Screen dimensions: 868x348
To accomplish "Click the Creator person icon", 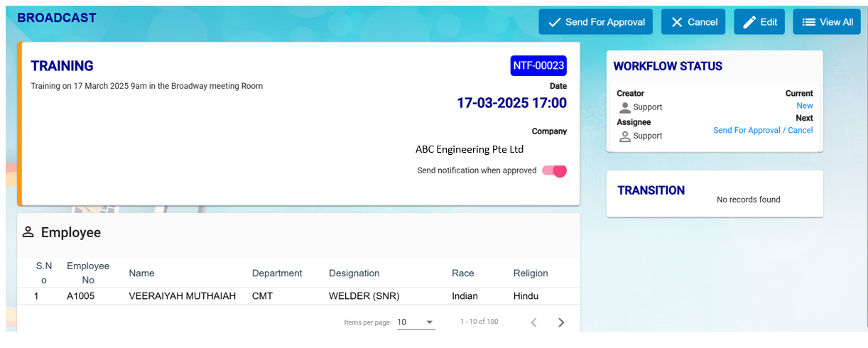I will pyautogui.click(x=625, y=107).
